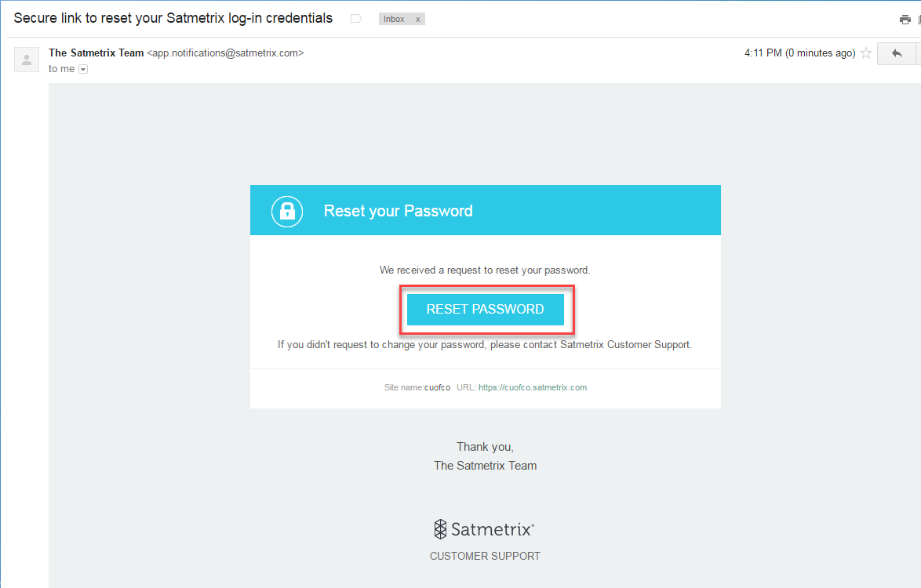Click the partially visible icon beside print
Screen dimensions: 921x588
[919, 20]
